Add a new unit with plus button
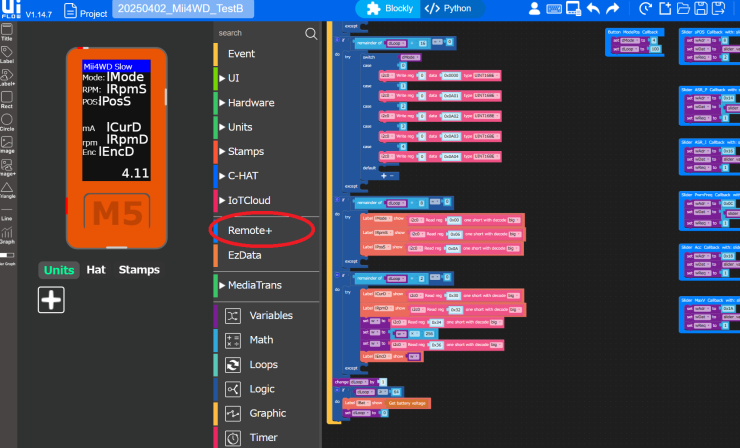 tap(51, 300)
